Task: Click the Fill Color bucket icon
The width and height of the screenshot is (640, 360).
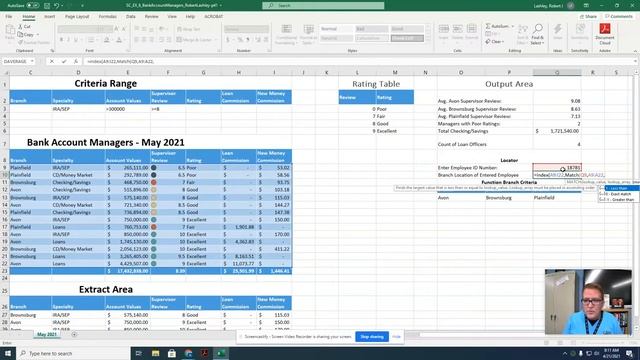Action: pyautogui.click(x=107, y=40)
